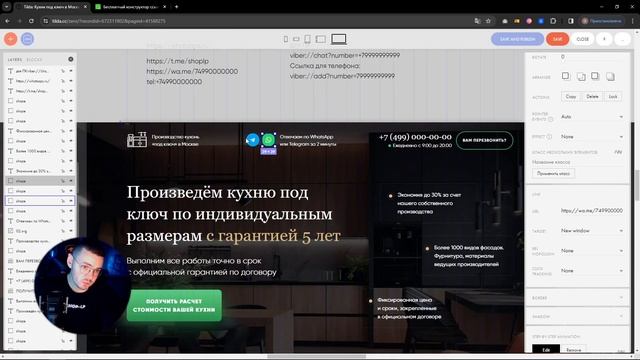Select the WhatsApp icon on canvas
The height and width of the screenshot is (360, 640).
[x=268, y=140]
